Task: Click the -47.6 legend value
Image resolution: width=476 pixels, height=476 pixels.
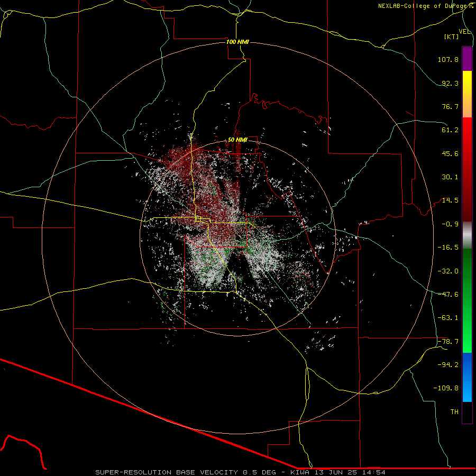Action: [448, 295]
